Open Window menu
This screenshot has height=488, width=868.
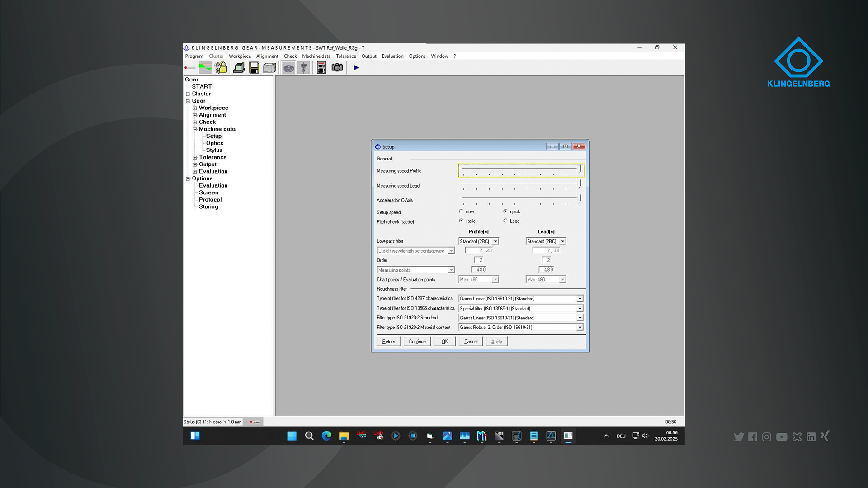point(439,56)
